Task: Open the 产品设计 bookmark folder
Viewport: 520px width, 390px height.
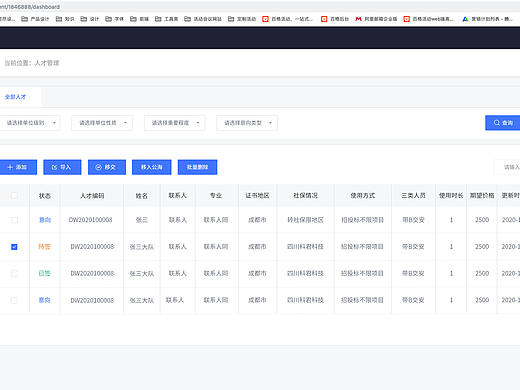Action: point(35,19)
